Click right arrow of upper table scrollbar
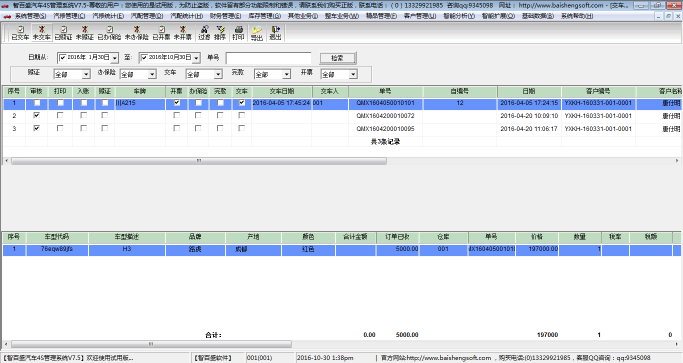The width and height of the screenshot is (683, 363). click(x=677, y=161)
